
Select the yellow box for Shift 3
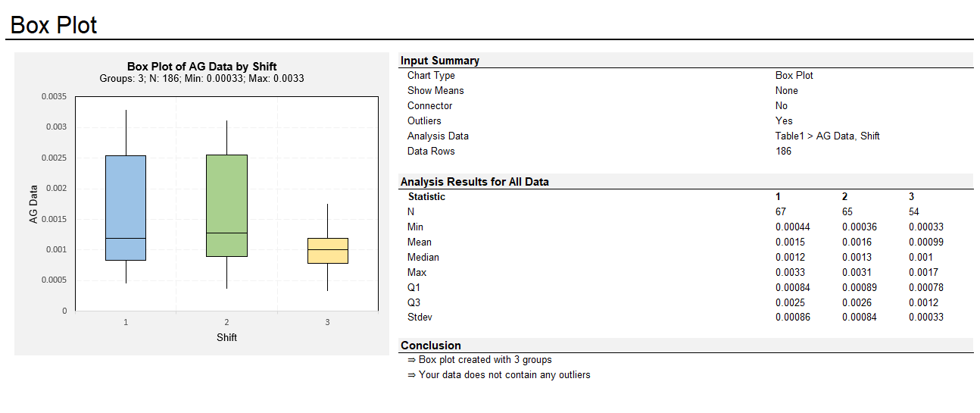click(327, 251)
